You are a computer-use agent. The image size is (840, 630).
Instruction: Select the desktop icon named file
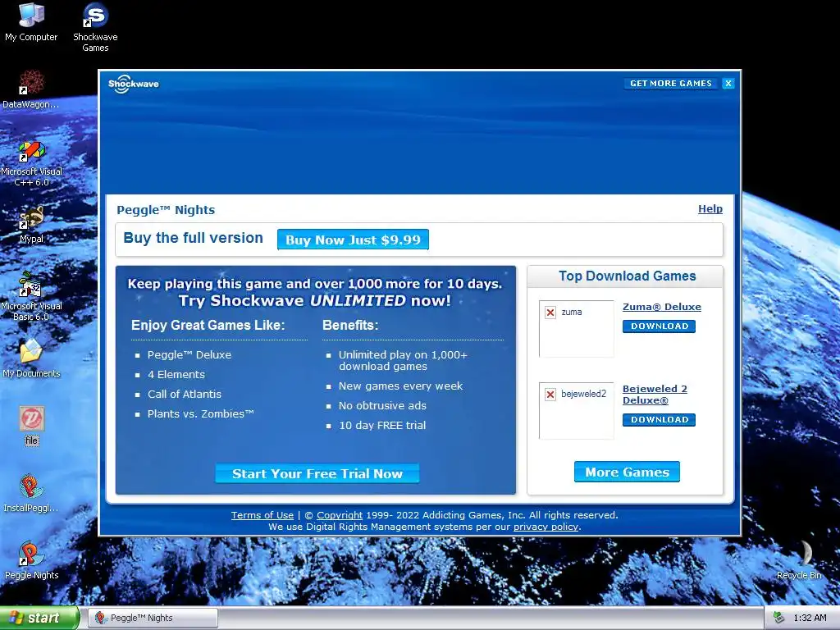coord(32,425)
